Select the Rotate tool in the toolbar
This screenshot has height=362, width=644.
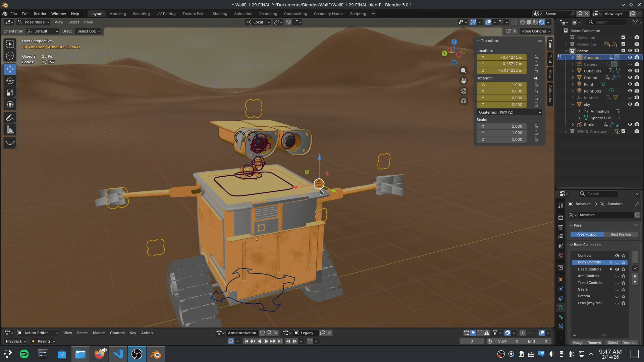(10, 81)
